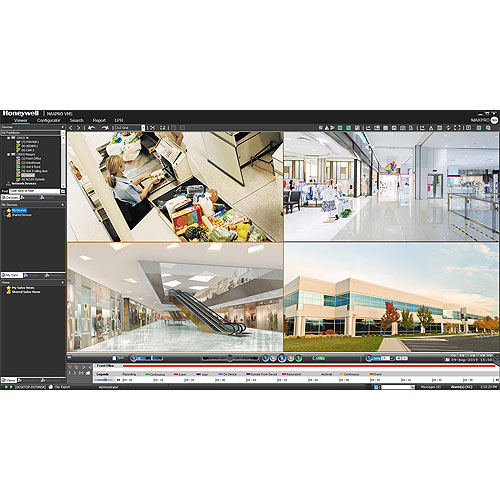Image resolution: width=500 pixels, height=500 pixels.
Task: Click the toggle full-screen arrows icon beside X
Action: click(163, 128)
